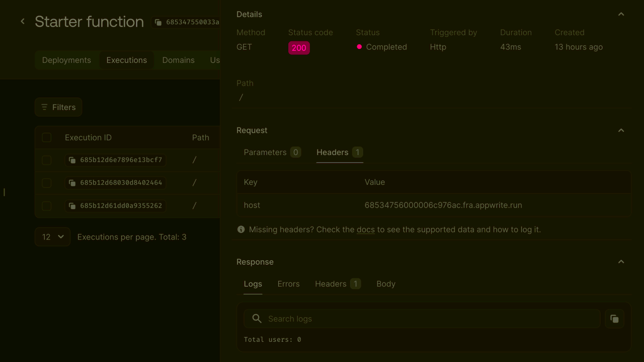This screenshot has height=362, width=644.
Task: Open the executions per page dropdown
Action: point(52,237)
